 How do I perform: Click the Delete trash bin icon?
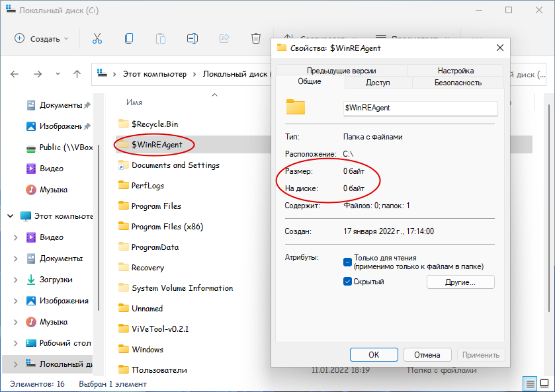click(x=256, y=38)
